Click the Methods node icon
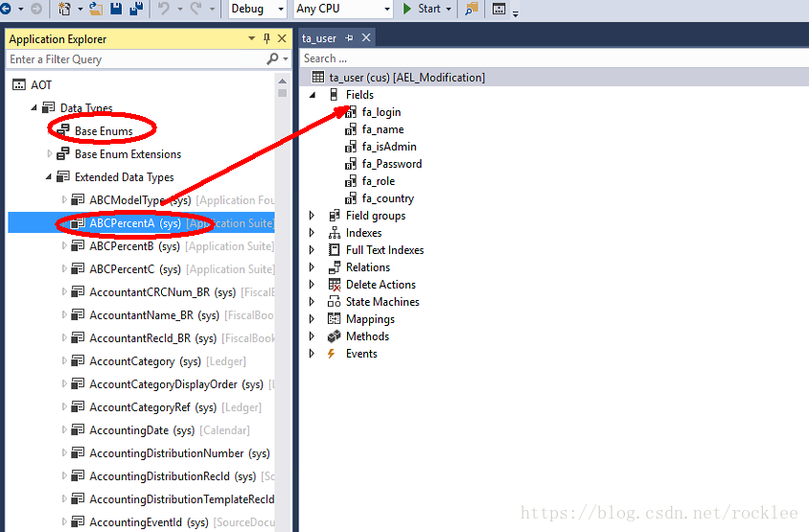The width and height of the screenshot is (809, 532). pos(335,336)
